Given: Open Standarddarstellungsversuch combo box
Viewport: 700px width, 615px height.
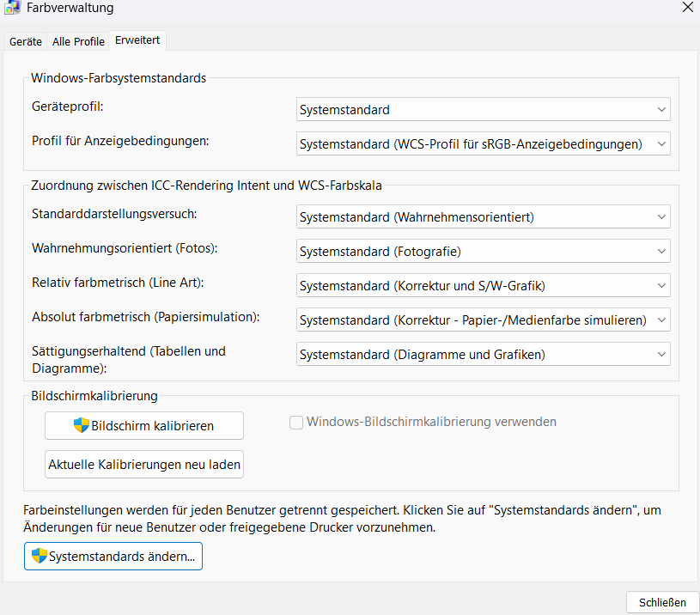Looking at the screenshot, I should point(483,217).
